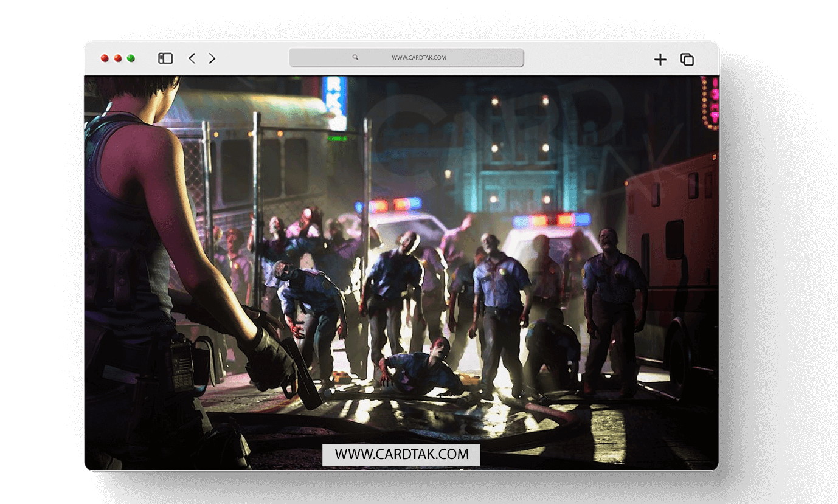
Task: Click the right police car's light bar
Action: [x=552, y=219]
